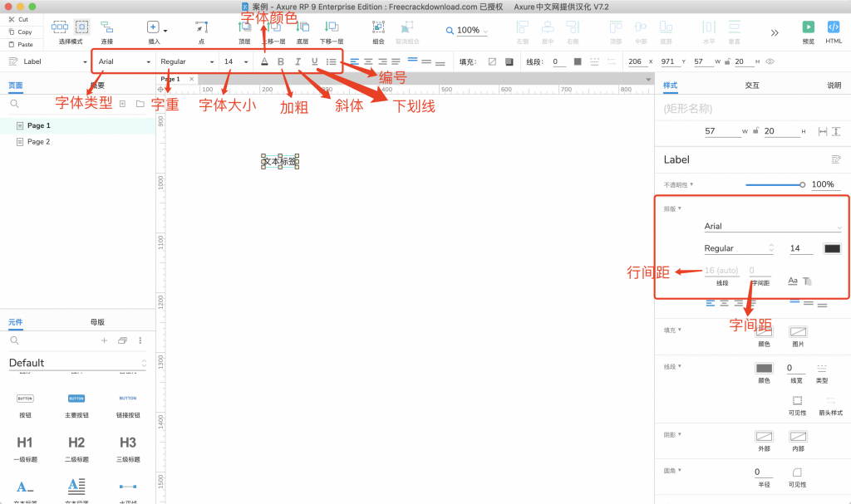Open the font color icon in toolbar
The width and height of the screenshot is (851, 504).
[x=264, y=61]
